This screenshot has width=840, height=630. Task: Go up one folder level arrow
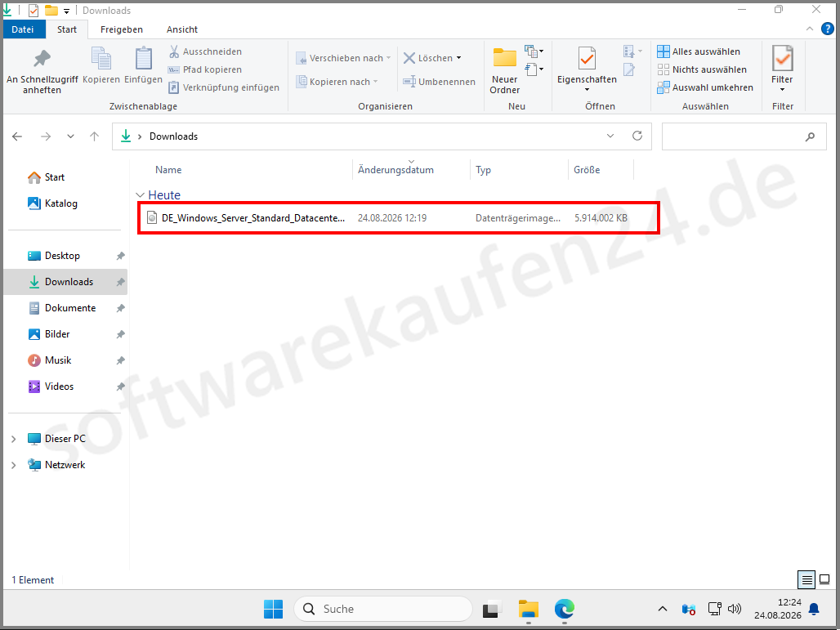coord(94,136)
